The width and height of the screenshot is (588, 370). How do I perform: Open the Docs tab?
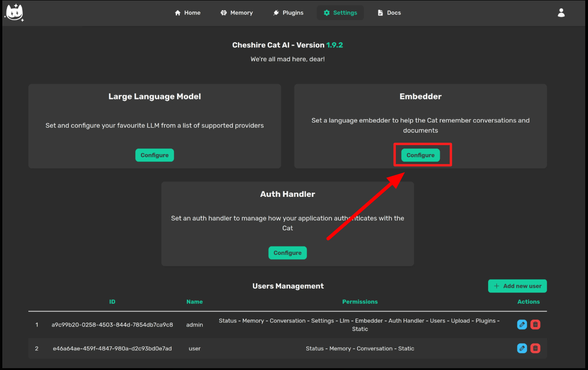point(389,13)
